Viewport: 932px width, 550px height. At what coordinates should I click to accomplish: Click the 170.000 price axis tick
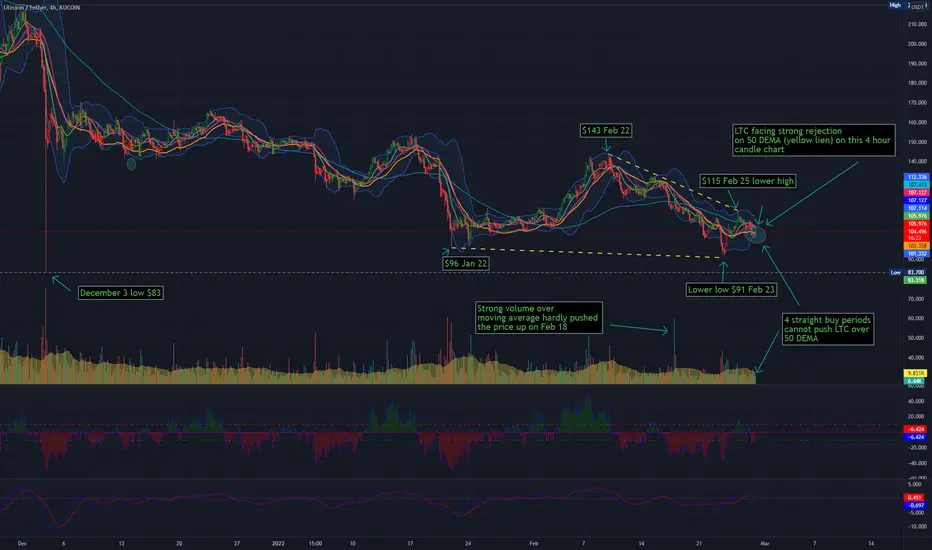pos(917,103)
